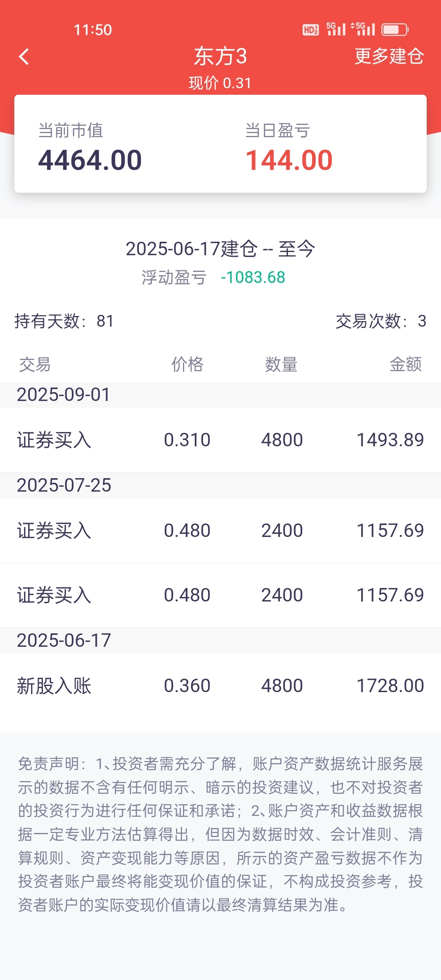
Task: Open the first 0.480 证券买入 row
Action: (220, 531)
